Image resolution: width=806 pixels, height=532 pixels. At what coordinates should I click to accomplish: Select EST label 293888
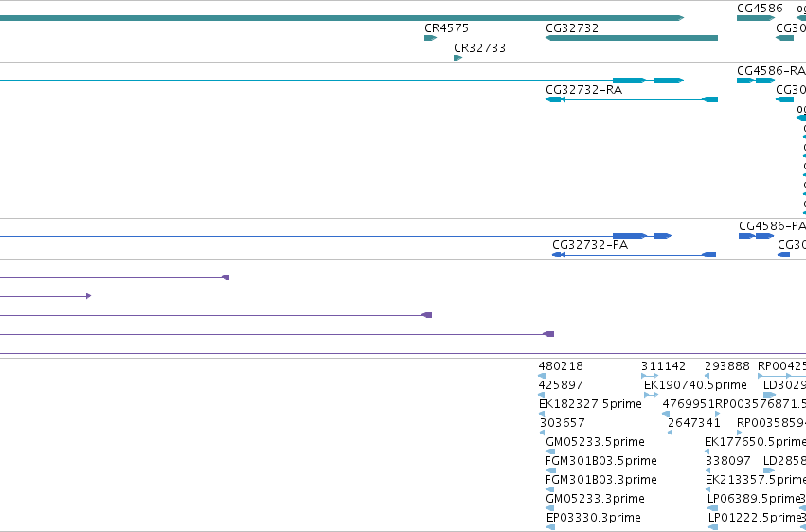pos(726,366)
